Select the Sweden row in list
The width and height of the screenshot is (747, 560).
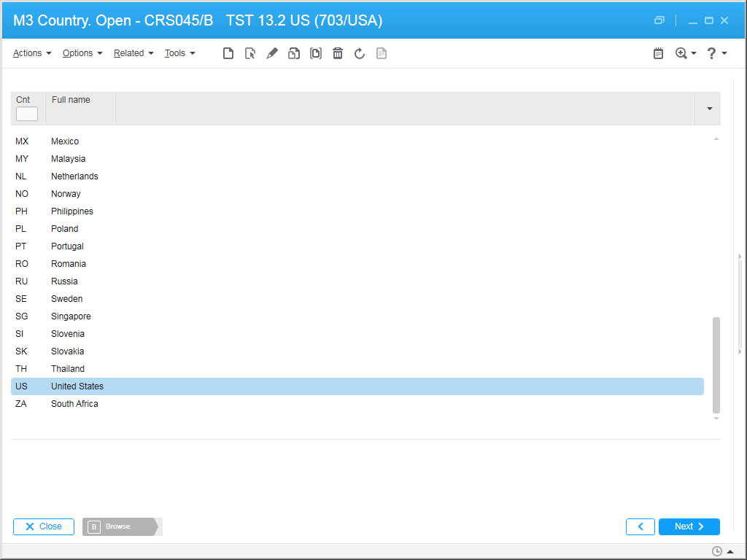click(66, 299)
